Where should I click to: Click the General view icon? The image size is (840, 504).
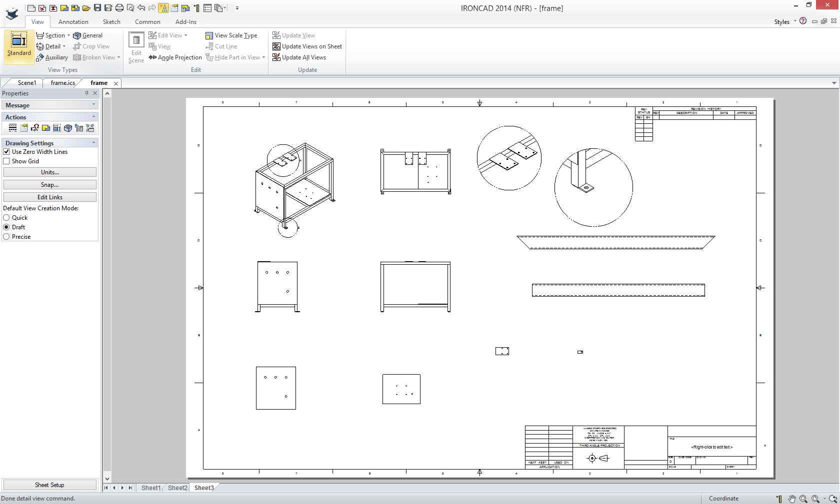tap(88, 35)
